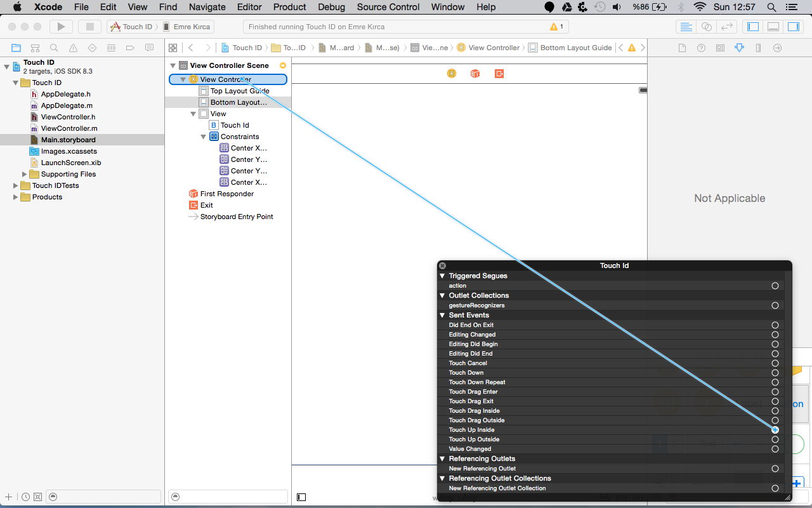Viewport: 812px width, 508px height.
Task: Click the jump bar warning triangle
Action: [631, 48]
